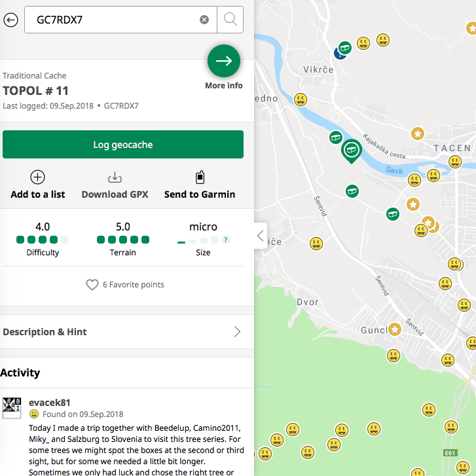
Task: Select the gold star marker at Guncl
Action: tap(395, 330)
